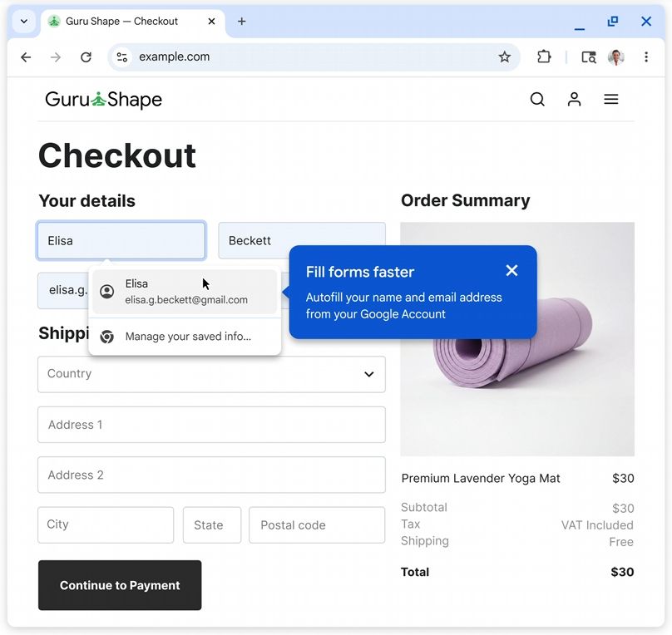This screenshot has width=672, height=635.
Task: Open the browser extensions puzzle icon
Action: tap(544, 57)
